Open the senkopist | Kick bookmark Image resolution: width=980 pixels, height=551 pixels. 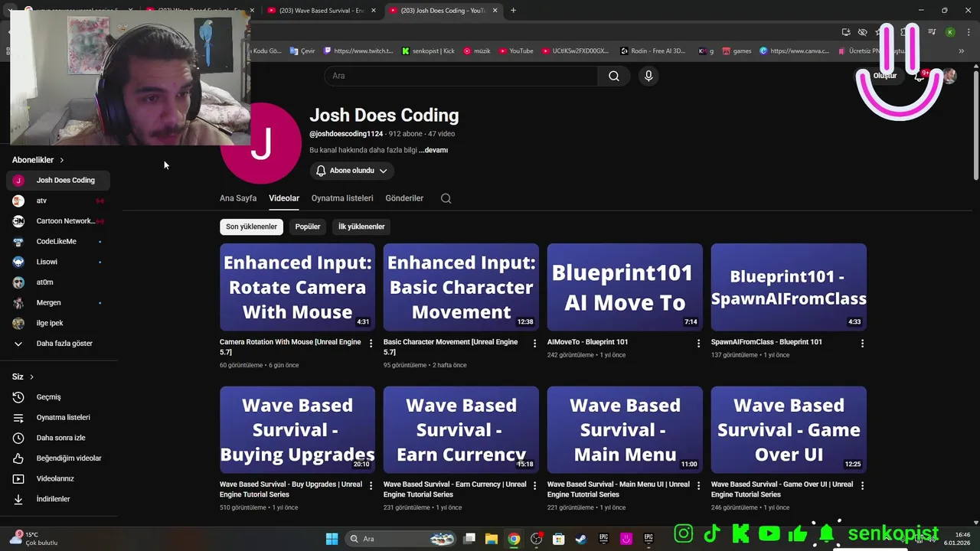coord(428,51)
